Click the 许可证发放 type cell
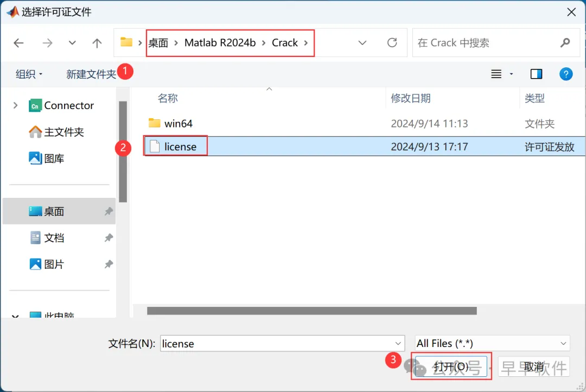586x392 pixels. pyautogui.click(x=549, y=147)
